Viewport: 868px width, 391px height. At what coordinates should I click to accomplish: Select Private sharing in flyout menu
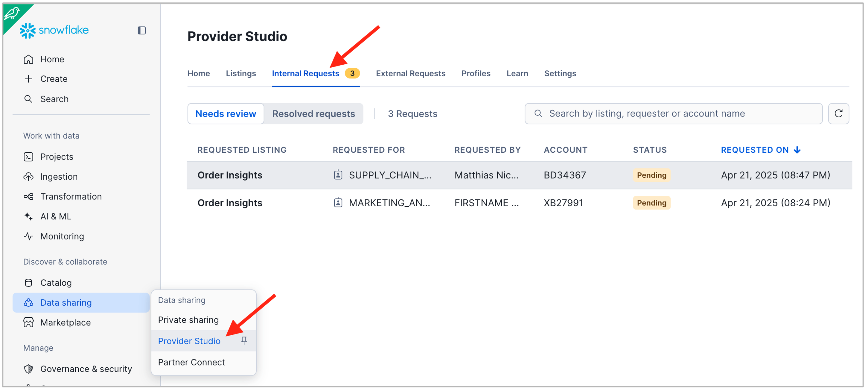(188, 320)
